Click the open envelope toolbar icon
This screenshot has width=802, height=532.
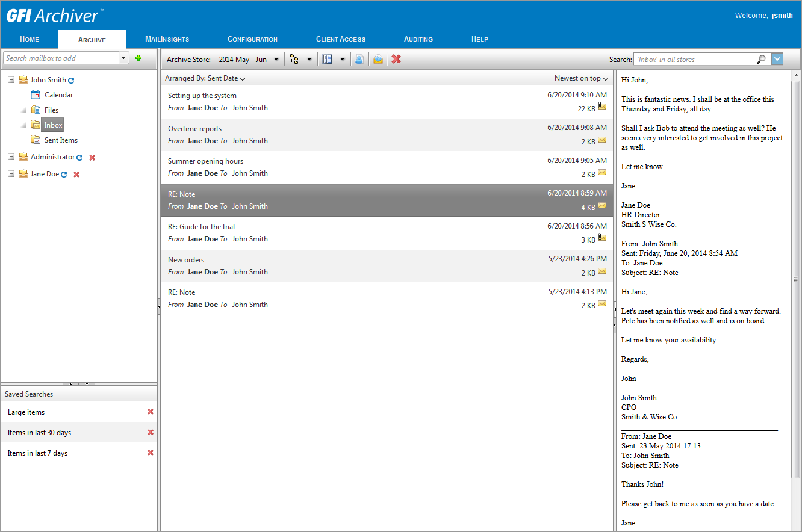378,59
